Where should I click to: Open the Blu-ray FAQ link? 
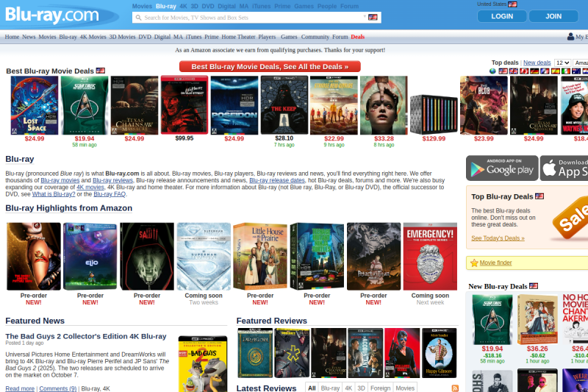110,194
